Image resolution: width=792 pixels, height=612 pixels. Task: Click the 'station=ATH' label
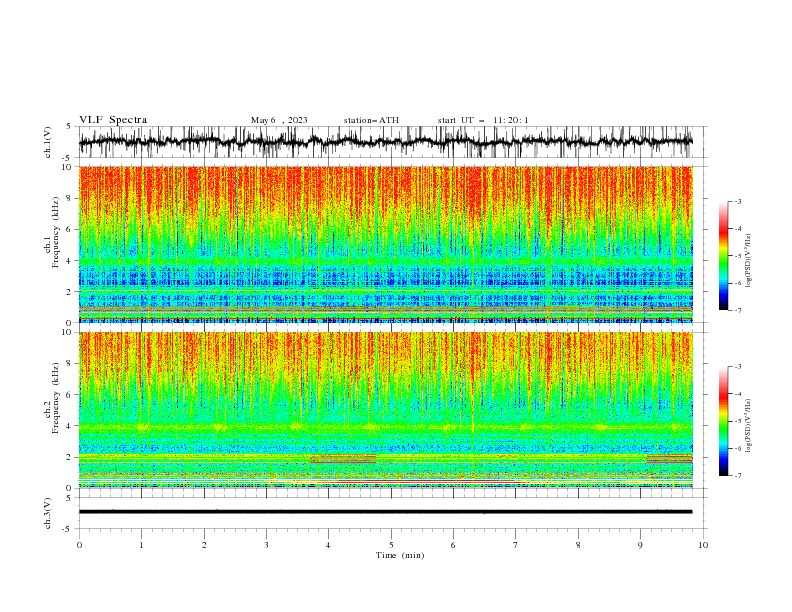click(x=371, y=120)
